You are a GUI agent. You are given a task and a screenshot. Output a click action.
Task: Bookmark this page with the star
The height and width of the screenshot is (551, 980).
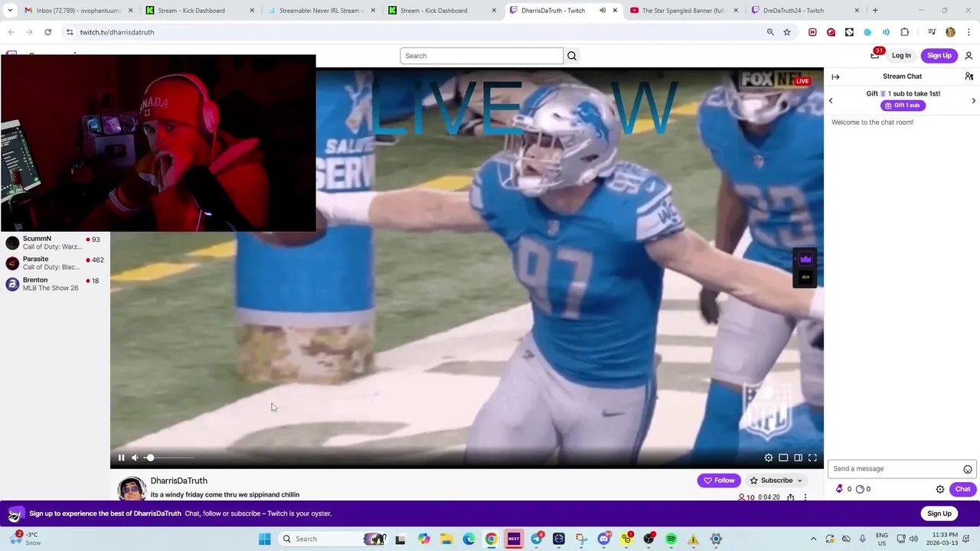point(787,32)
